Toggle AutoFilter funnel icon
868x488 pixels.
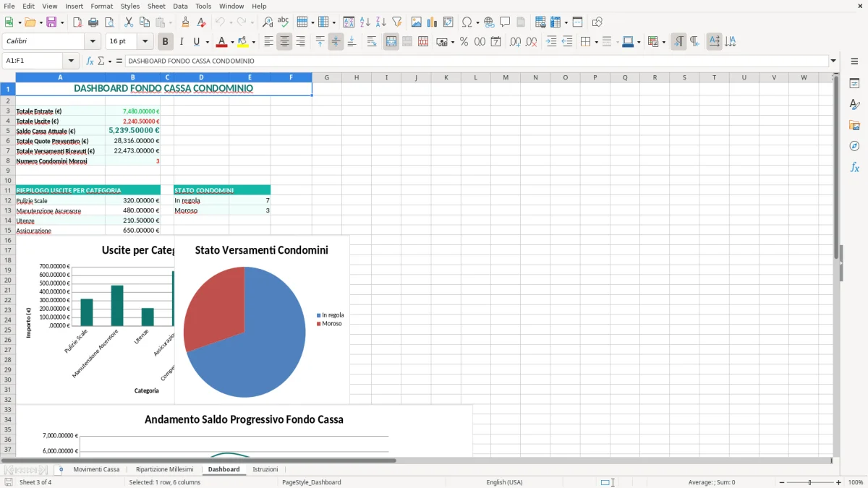(396, 22)
